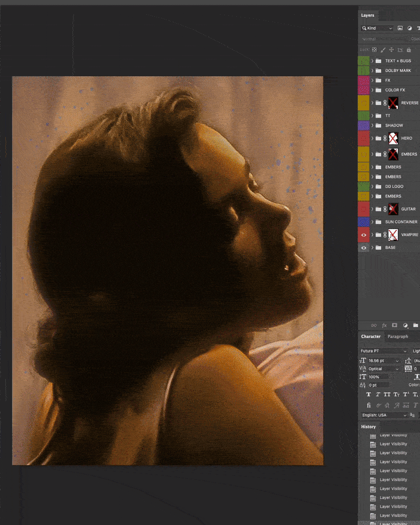Select the COLOR FX layer name
The image size is (420, 525).
(395, 90)
